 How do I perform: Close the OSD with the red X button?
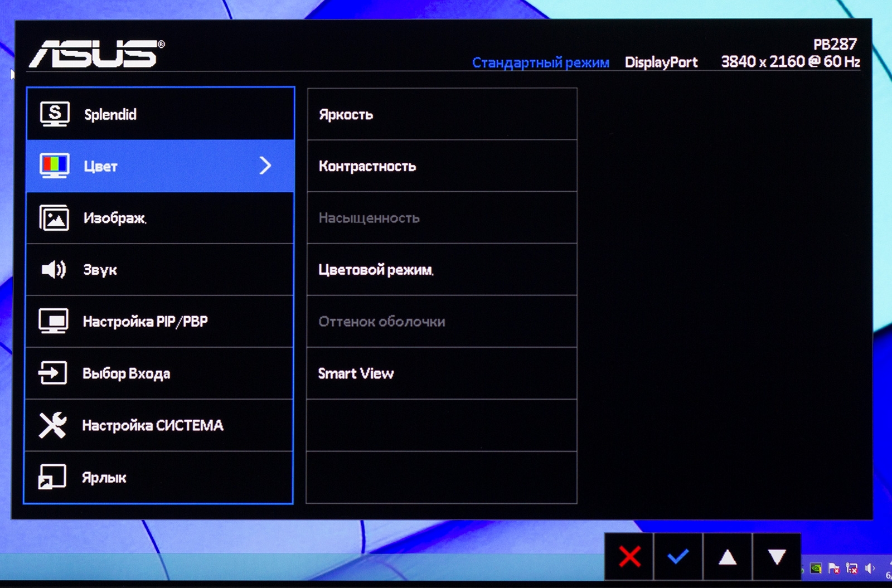pyautogui.click(x=630, y=557)
